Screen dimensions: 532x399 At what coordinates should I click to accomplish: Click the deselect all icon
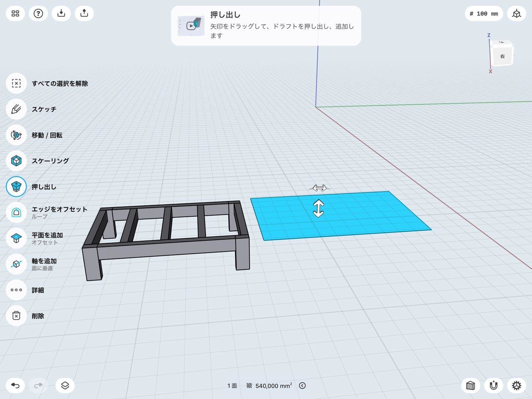tap(16, 83)
